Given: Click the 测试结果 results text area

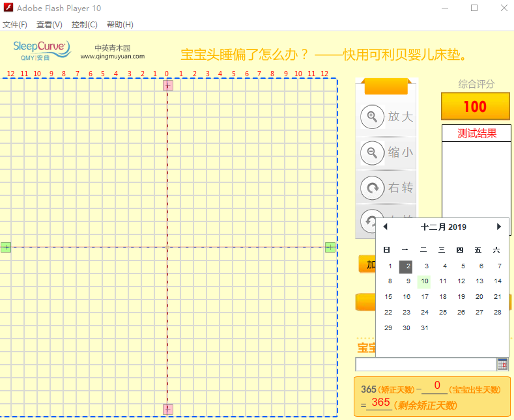Looking at the screenshot, I should click(476, 180).
